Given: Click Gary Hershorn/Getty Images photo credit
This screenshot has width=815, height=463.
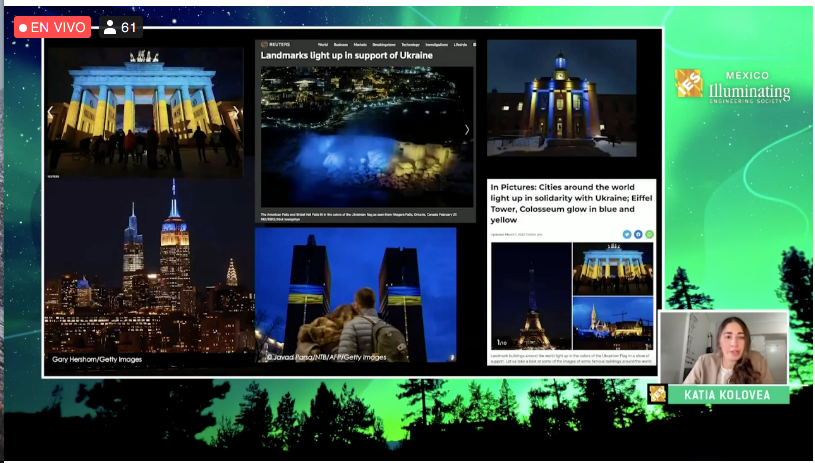Looking at the screenshot, I should point(97,359).
